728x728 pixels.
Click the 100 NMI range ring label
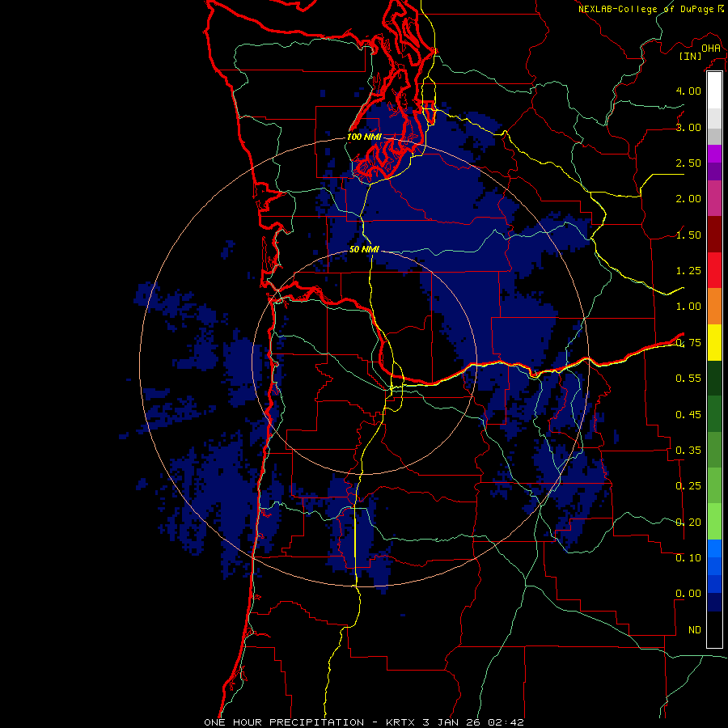[364, 137]
